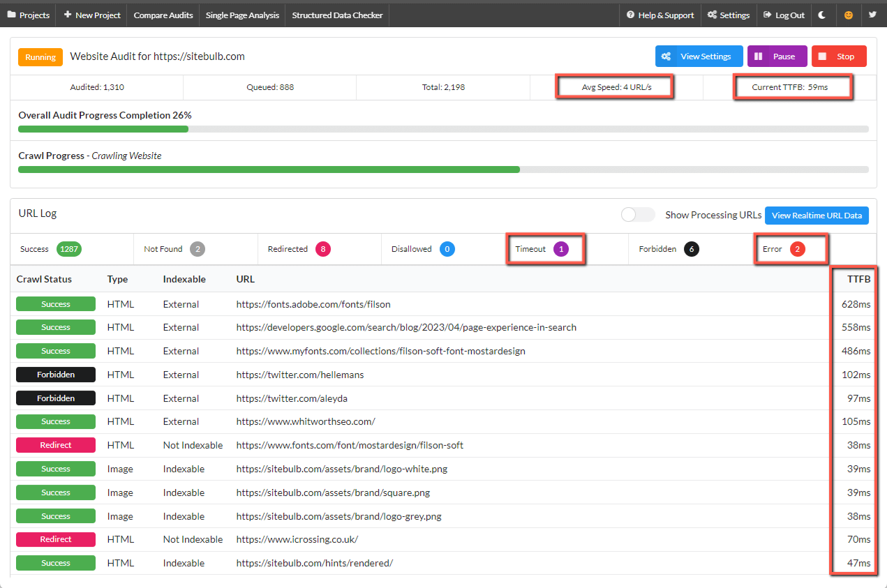The height and width of the screenshot is (588, 887).
Task: Open Structured Data Checker
Action: [337, 15]
